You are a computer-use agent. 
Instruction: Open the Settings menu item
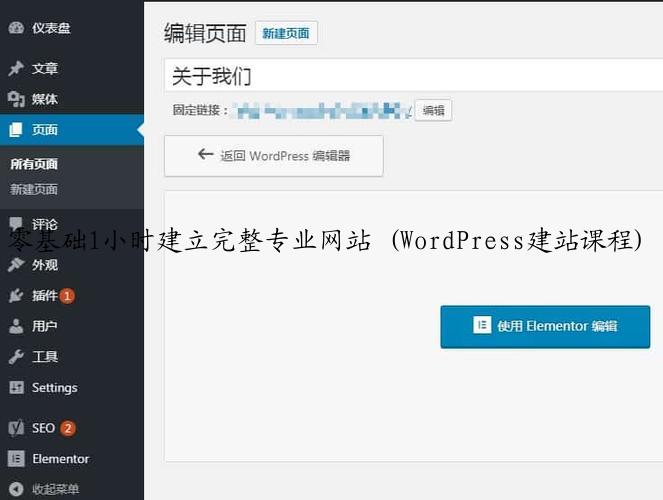[x=72, y=388]
